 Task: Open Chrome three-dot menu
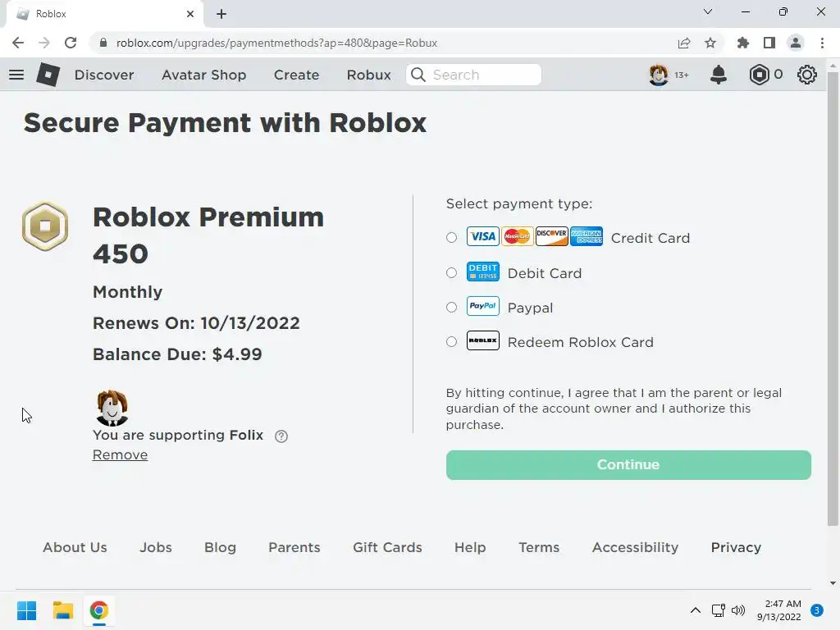pyautogui.click(x=822, y=43)
